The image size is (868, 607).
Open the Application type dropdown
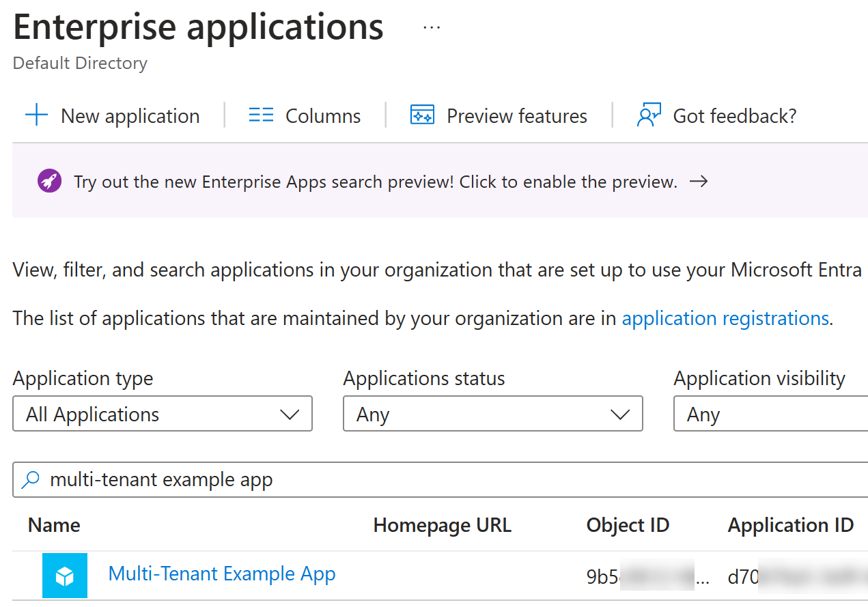coord(163,414)
